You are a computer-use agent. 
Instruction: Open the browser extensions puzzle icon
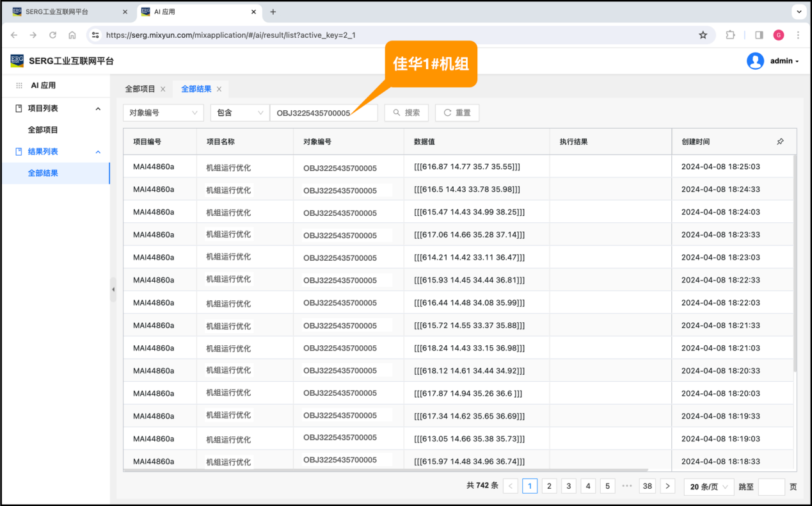tap(730, 35)
